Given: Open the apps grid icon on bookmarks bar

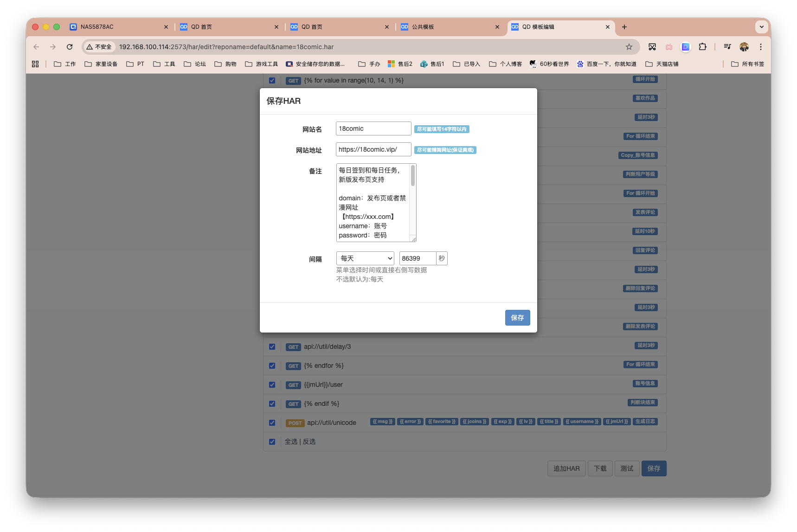Looking at the screenshot, I should coord(35,64).
